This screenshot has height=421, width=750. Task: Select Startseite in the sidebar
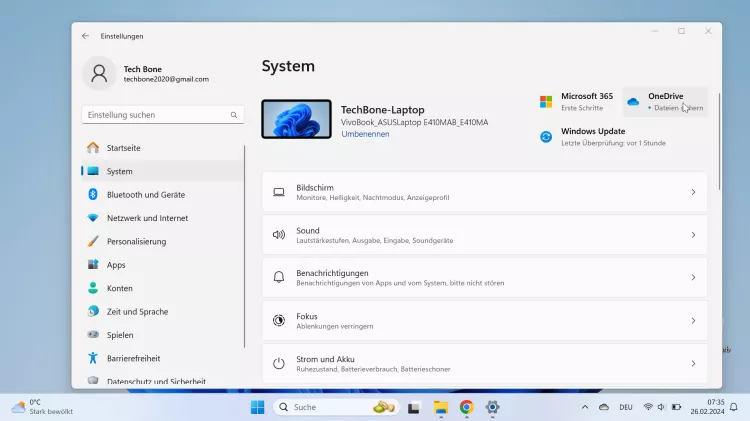pos(163,148)
